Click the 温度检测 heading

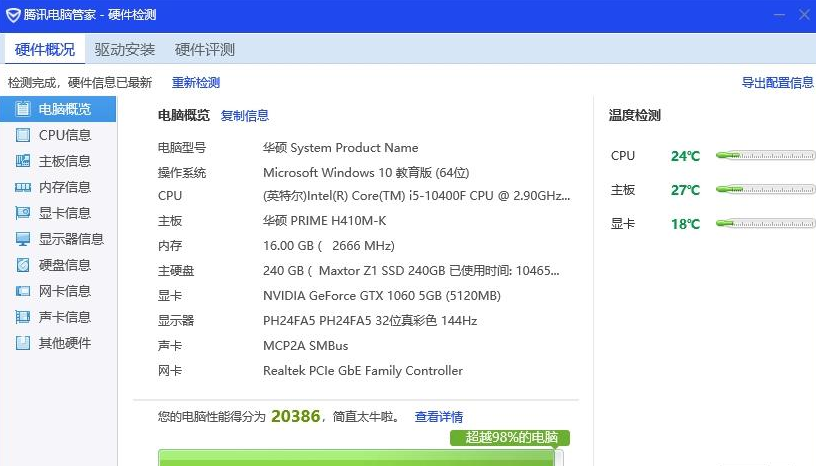click(x=635, y=115)
